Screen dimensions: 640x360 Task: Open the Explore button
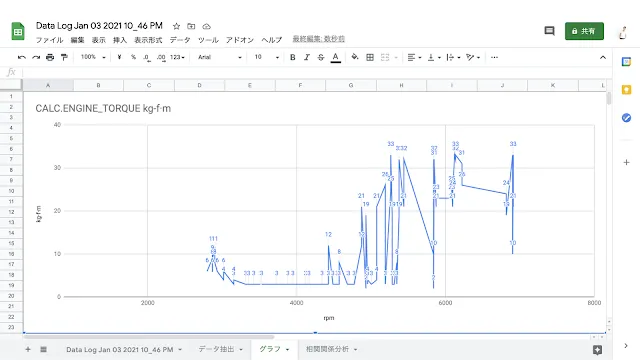pos(598,350)
